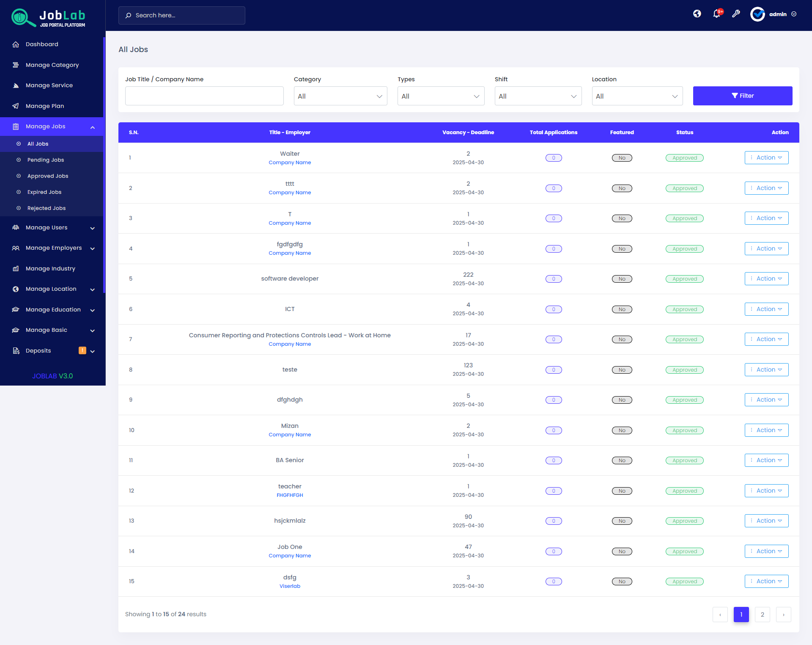812x645 pixels.
Task: Open the Action dropdown for the ICT job
Action: coord(766,309)
